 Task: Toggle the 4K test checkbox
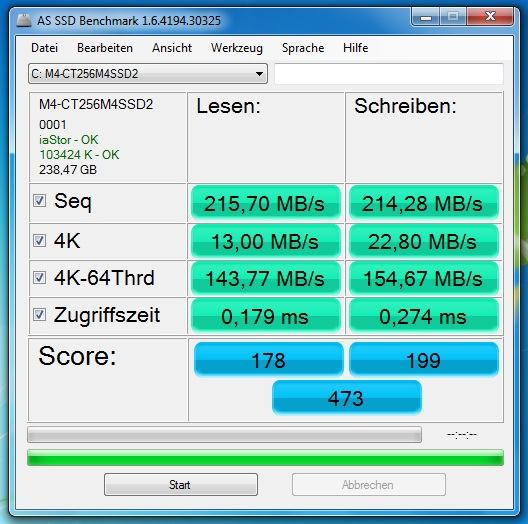[x=39, y=240]
